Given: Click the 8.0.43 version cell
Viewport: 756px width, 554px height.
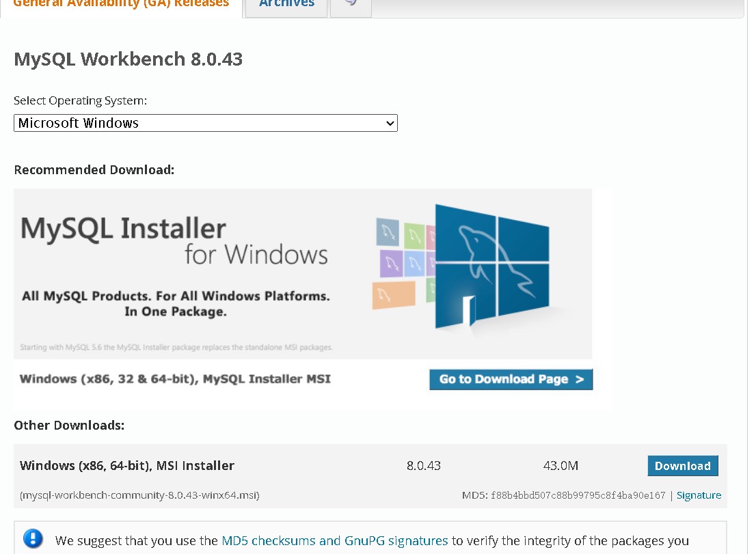Looking at the screenshot, I should (423, 466).
